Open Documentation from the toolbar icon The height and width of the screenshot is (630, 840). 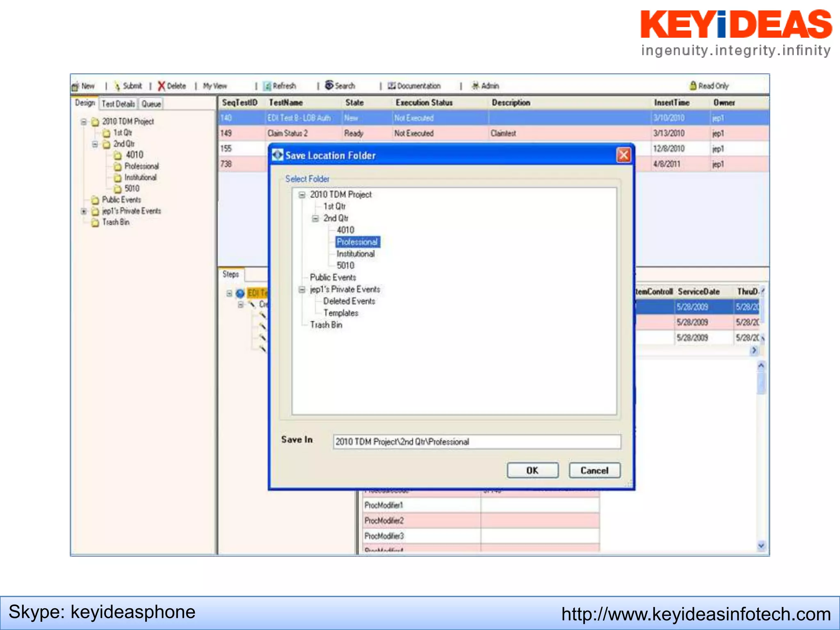point(392,86)
